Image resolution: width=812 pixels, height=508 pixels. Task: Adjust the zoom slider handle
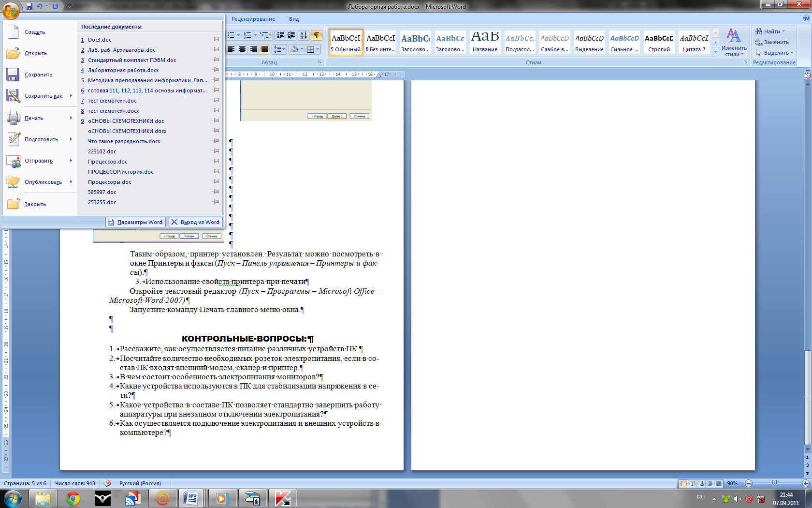[x=774, y=483]
